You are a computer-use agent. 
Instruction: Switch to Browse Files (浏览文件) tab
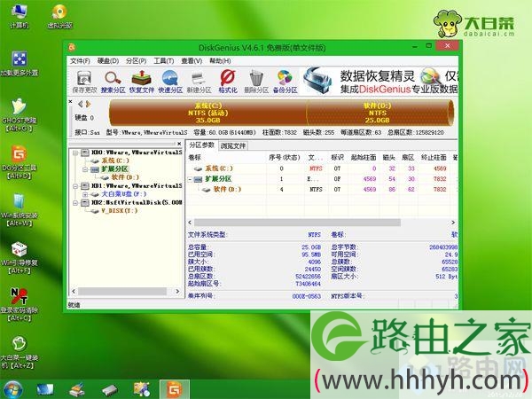coord(233,146)
